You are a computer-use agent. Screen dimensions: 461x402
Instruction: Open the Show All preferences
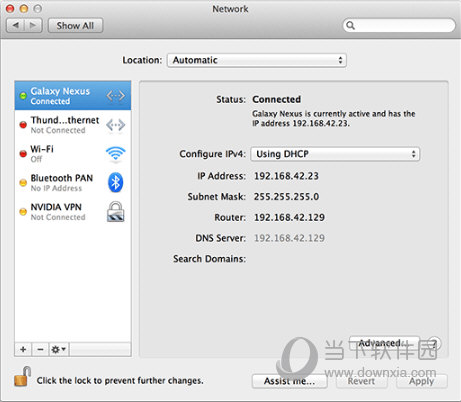coord(75,26)
